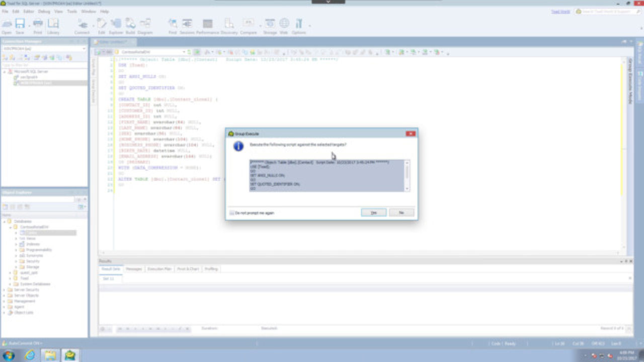Switch to the Messages tab in Results
Viewport: 644px width, 362px height.
[x=134, y=268]
